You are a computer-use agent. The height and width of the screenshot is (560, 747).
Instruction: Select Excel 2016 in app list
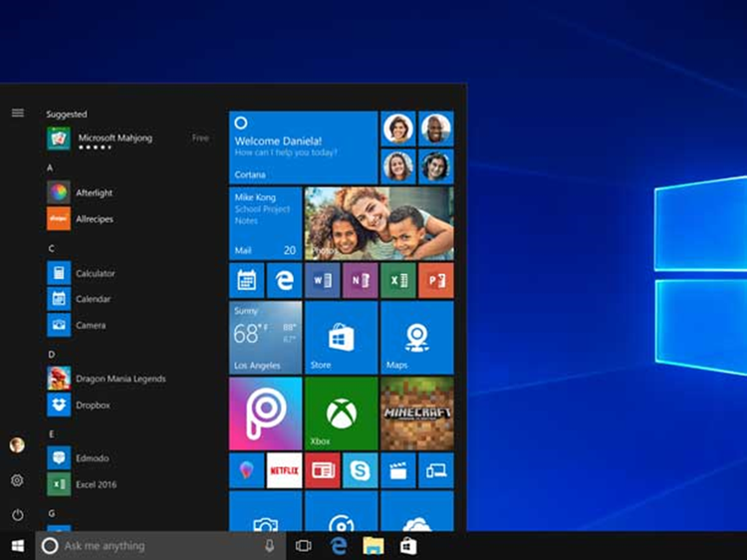[x=96, y=483]
